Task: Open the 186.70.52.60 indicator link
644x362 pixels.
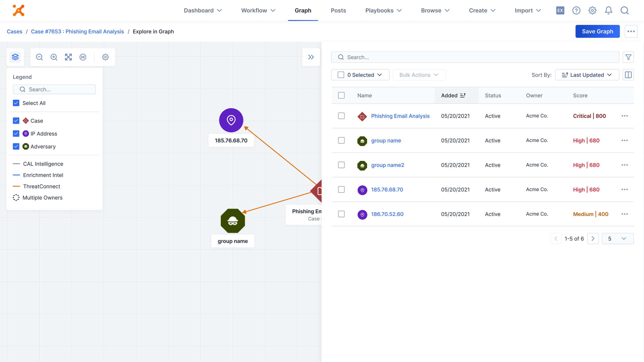Action: 387,214
